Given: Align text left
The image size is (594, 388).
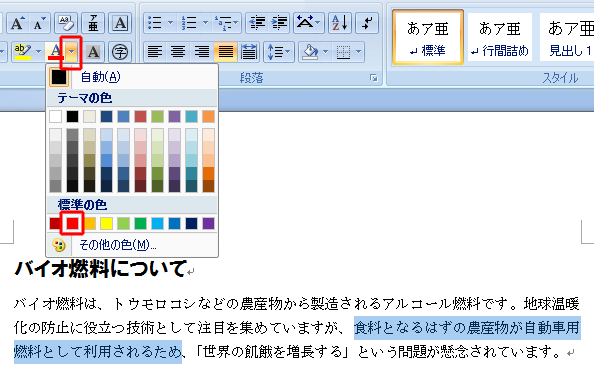Looking at the screenshot, I should click(155, 52).
